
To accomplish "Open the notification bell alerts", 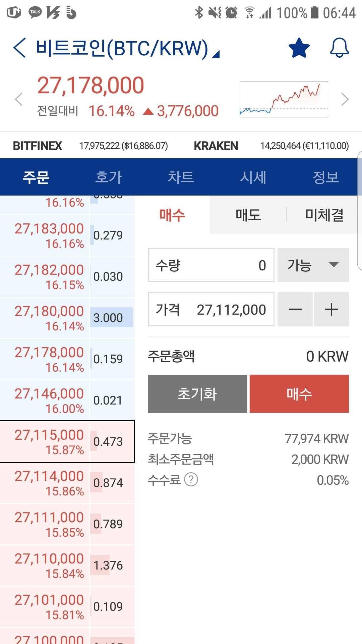I will (340, 48).
